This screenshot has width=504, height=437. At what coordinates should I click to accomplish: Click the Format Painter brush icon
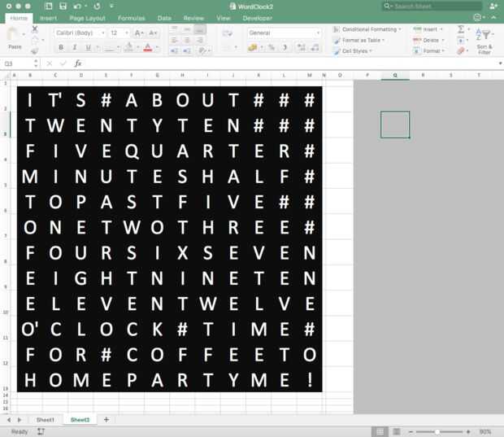34,50
